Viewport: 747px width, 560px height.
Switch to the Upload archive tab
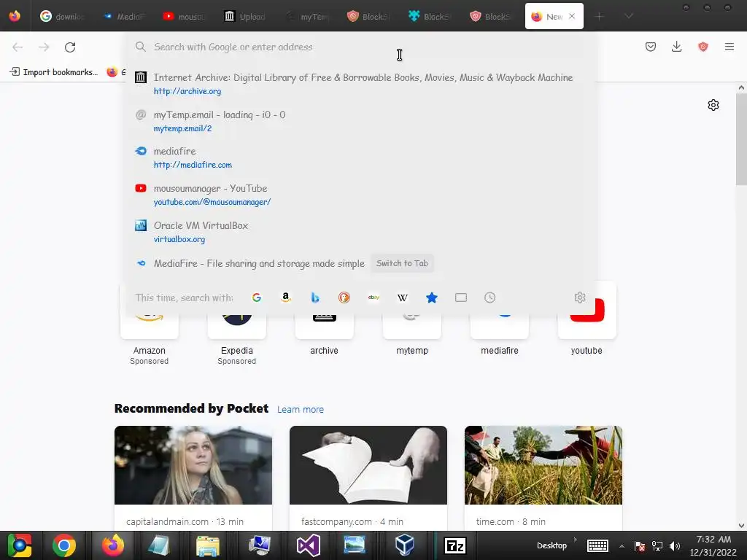point(245,17)
